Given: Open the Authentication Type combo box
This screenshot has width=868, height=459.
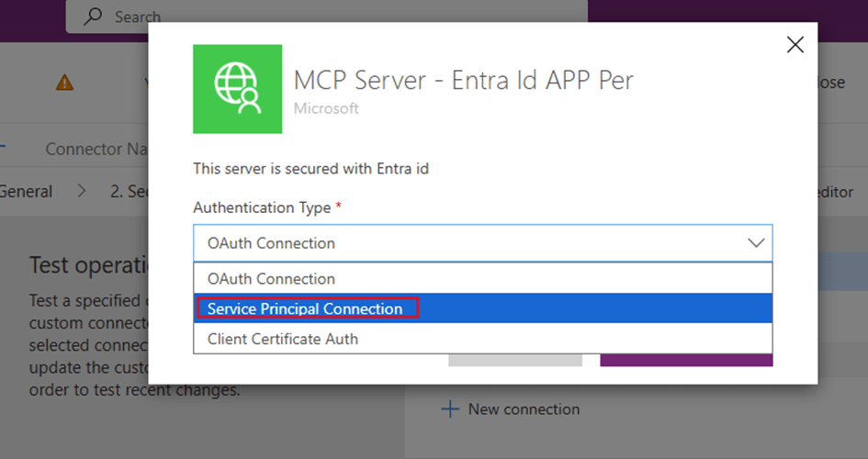Looking at the screenshot, I should click(468, 243).
